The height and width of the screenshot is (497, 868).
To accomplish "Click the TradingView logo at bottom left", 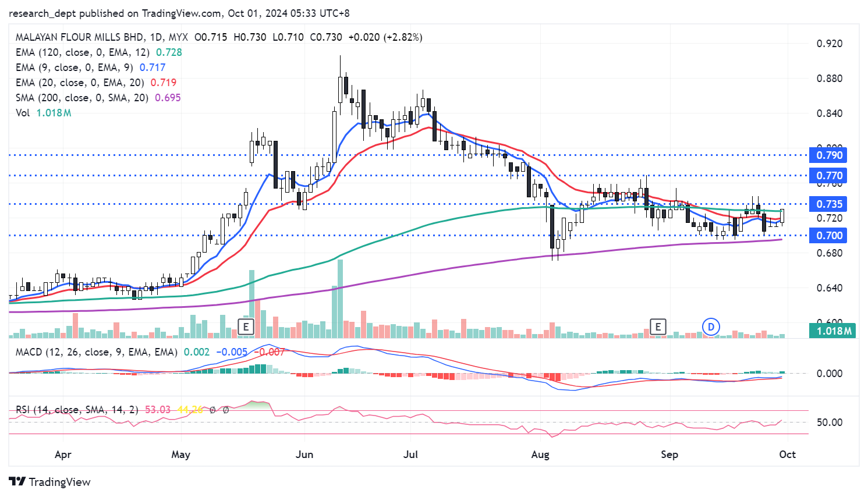I will 50,482.
